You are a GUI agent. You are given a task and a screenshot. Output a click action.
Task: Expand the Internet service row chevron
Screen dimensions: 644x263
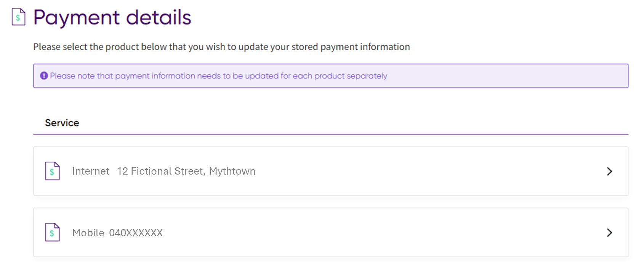(x=609, y=172)
